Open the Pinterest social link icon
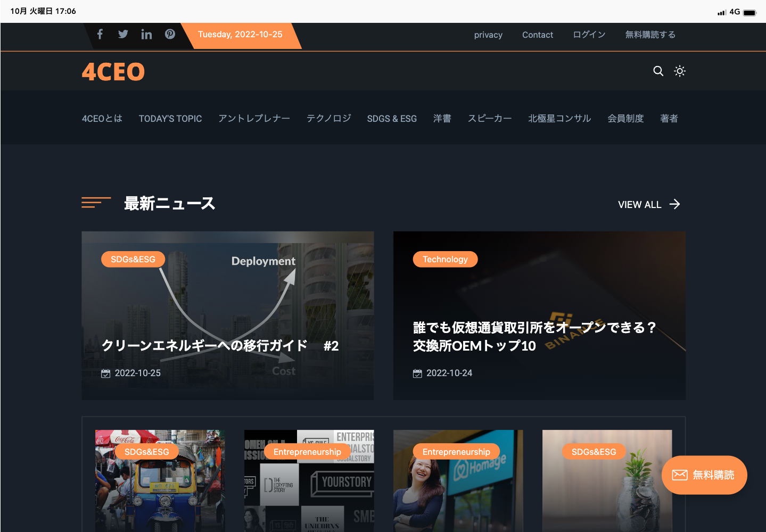Viewport: 766px width, 532px height. point(170,34)
